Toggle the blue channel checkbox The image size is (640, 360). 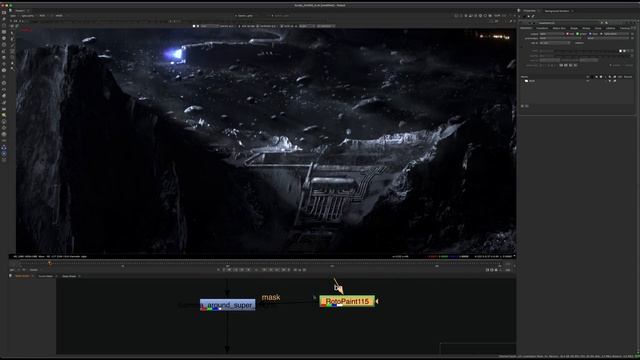[590, 34]
